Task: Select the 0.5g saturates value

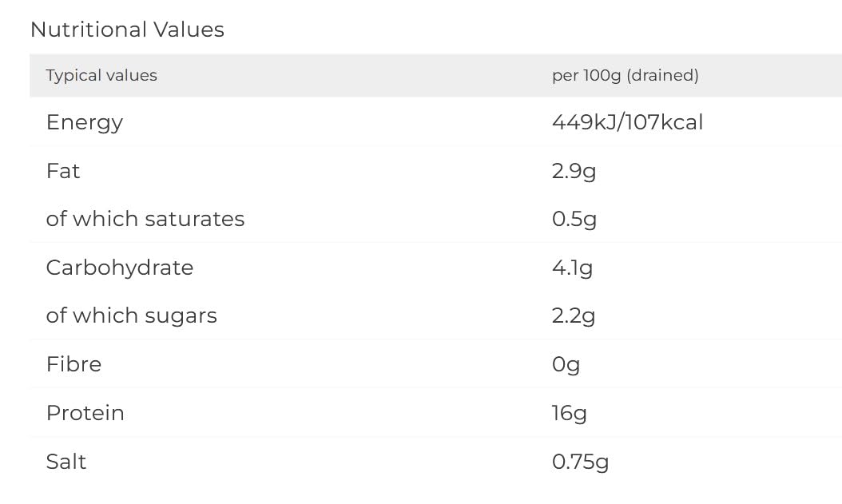Action: pyautogui.click(x=574, y=219)
